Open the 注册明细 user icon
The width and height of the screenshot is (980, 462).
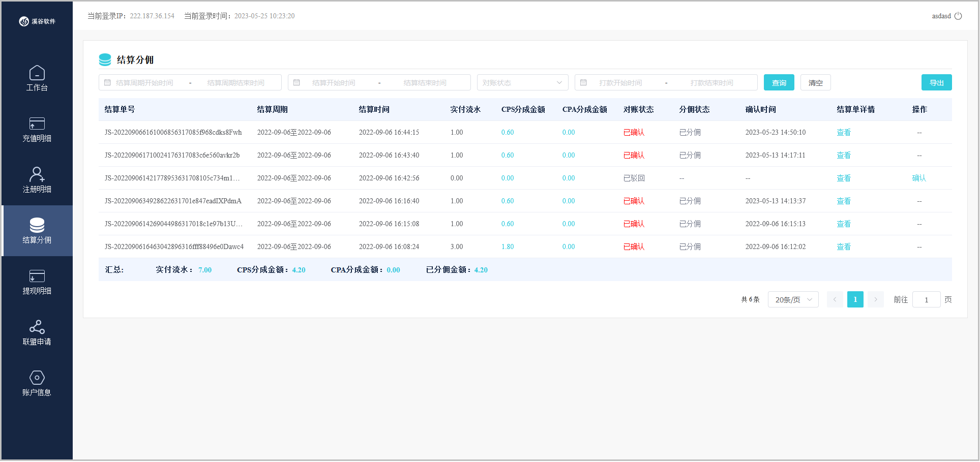pyautogui.click(x=37, y=174)
